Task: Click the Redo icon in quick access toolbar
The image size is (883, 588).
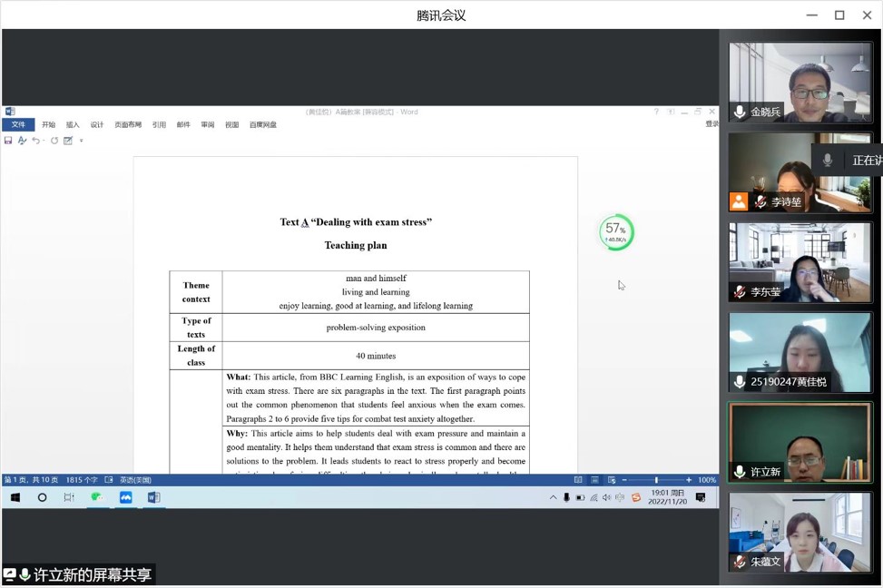Action: pos(54,141)
